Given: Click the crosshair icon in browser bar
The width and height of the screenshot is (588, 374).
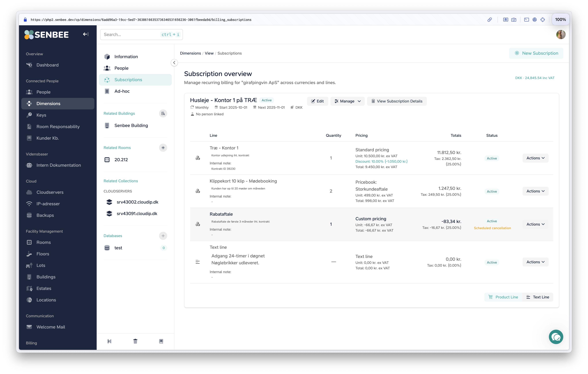Looking at the screenshot, I should pyautogui.click(x=543, y=20).
